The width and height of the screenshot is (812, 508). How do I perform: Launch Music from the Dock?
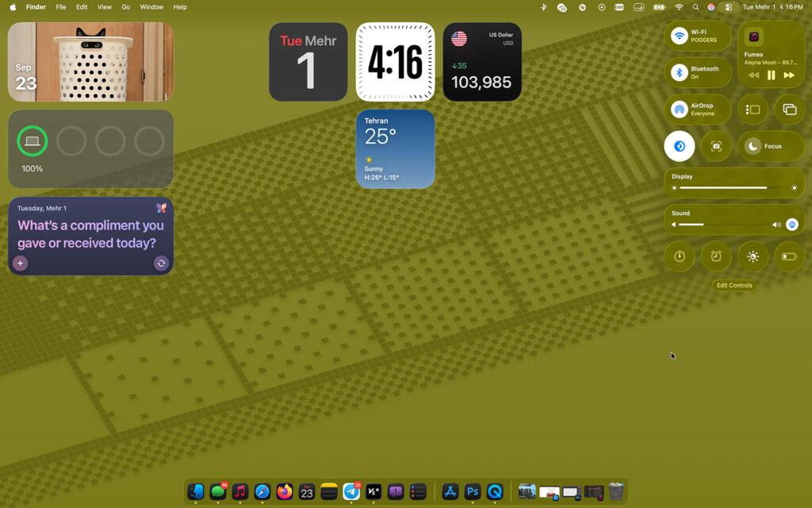click(239, 491)
